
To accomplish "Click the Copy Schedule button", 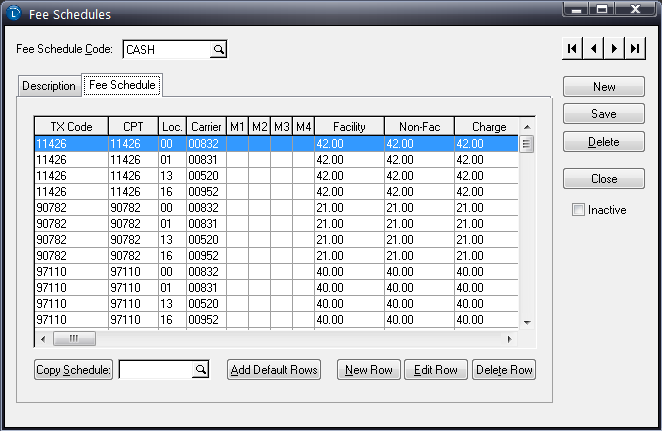I will [x=73, y=370].
